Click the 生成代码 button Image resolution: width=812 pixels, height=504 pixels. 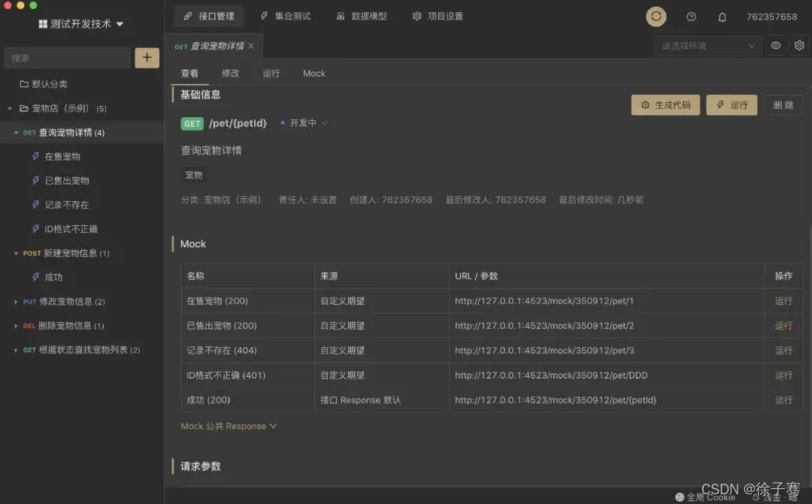click(665, 105)
